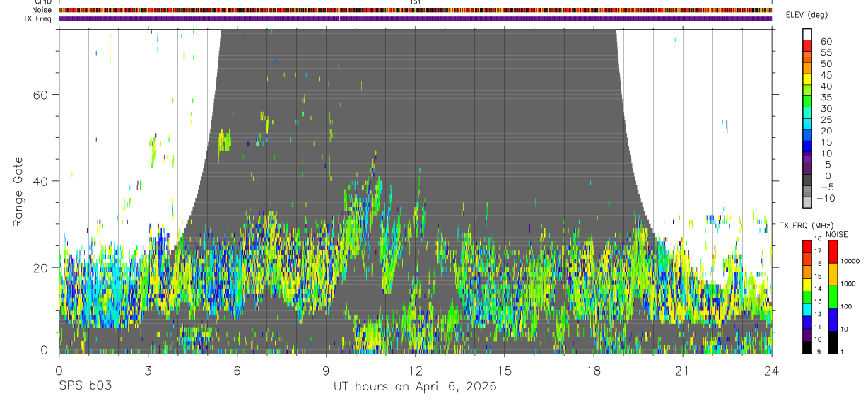The height and width of the screenshot is (401, 868).
Task: Select the green 13–14 MHz TX FRQ swatch
Action: click(x=807, y=297)
